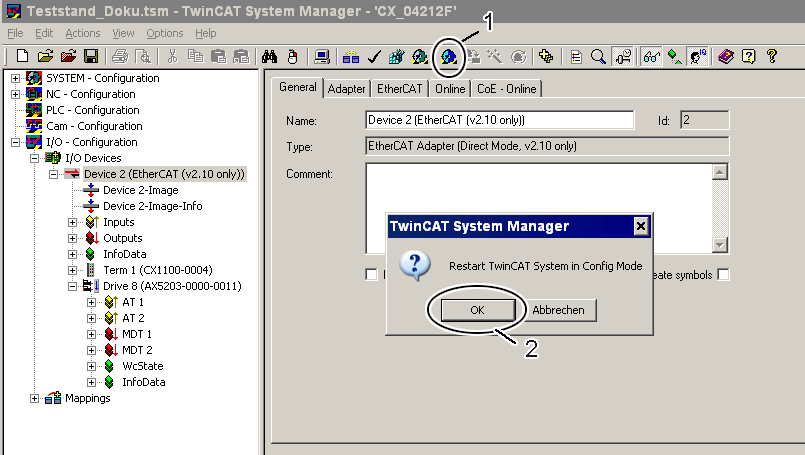Click the Choose Target System computer icon
The height and width of the screenshot is (455, 805).
pyautogui.click(x=322, y=56)
